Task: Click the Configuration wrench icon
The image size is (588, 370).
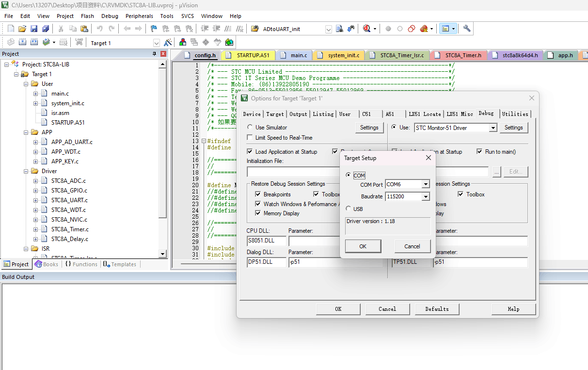Action: (x=467, y=29)
